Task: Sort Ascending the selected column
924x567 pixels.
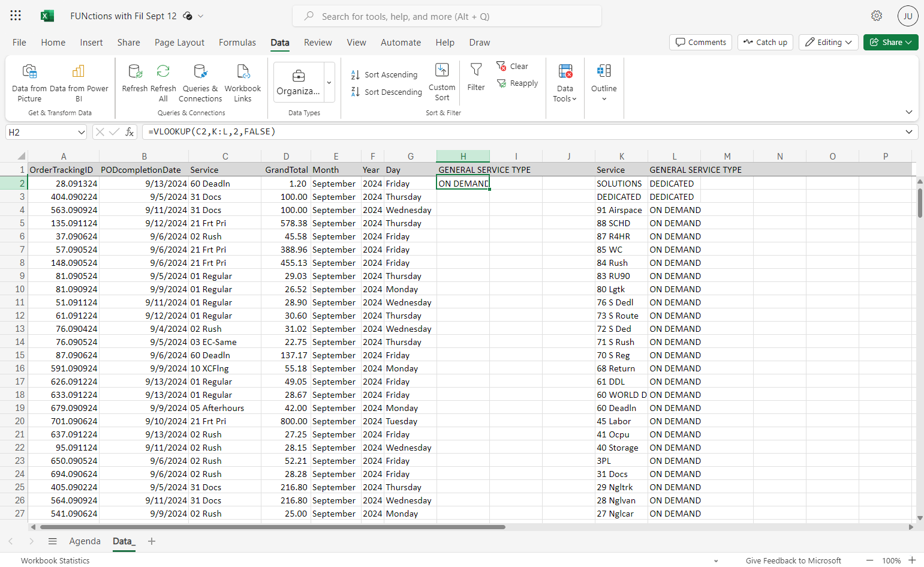Action: click(384, 75)
